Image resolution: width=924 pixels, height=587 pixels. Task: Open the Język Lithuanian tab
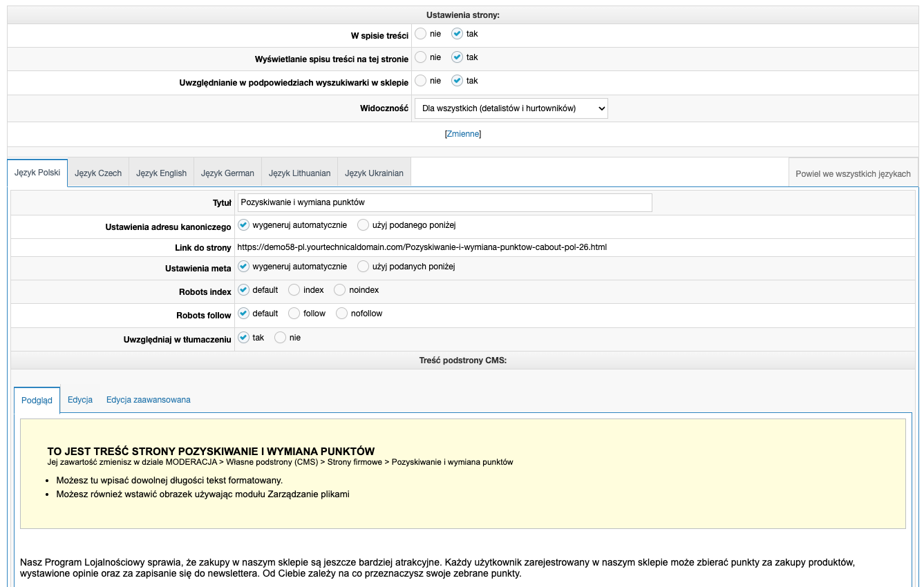299,173
